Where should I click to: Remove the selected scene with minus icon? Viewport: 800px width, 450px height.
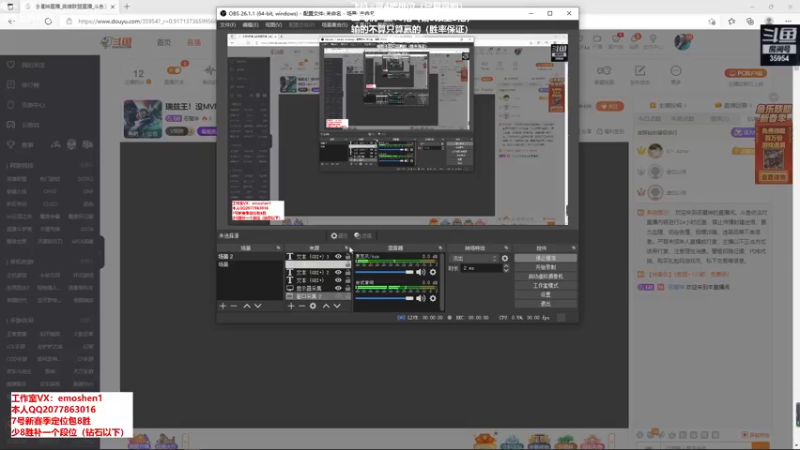[x=234, y=306]
